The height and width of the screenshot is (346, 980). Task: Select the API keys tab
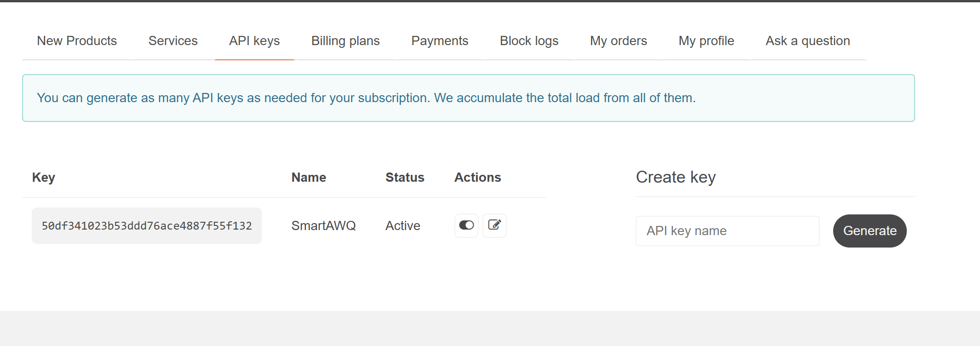(x=255, y=41)
